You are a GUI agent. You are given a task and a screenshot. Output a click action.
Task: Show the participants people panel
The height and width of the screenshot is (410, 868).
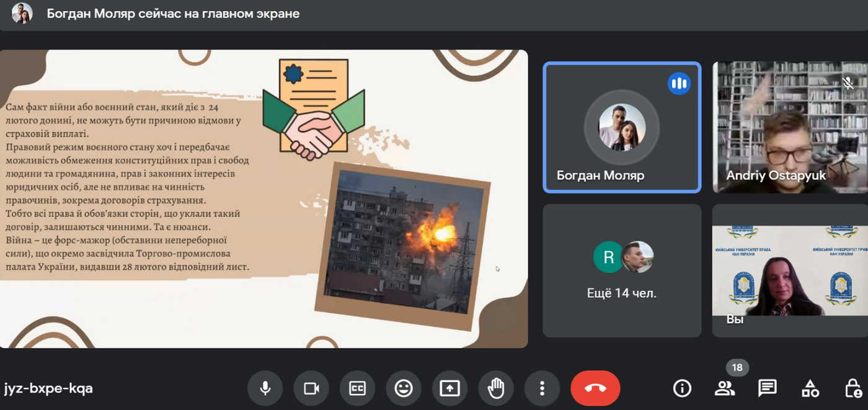pyautogui.click(x=724, y=388)
